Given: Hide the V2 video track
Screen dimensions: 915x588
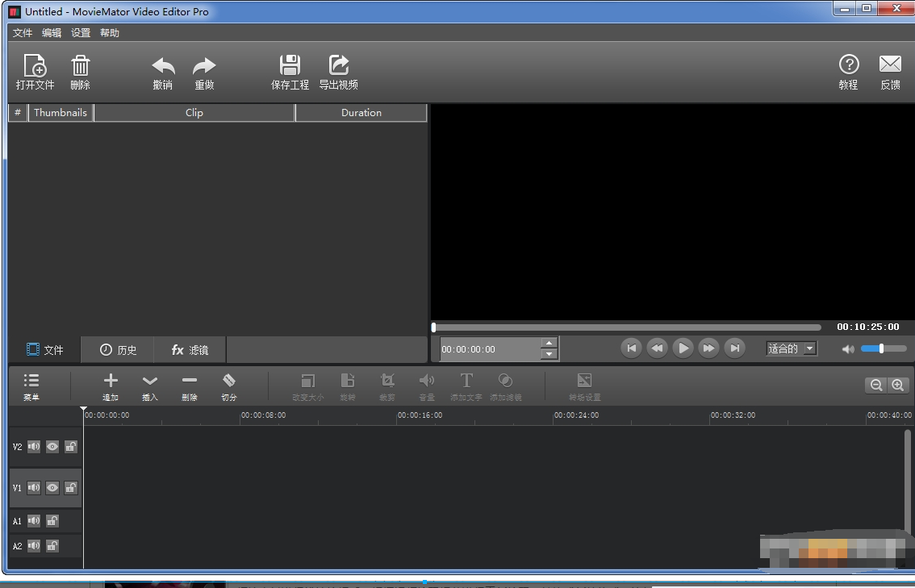Looking at the screenshot, I should click(x=52, y=446).
